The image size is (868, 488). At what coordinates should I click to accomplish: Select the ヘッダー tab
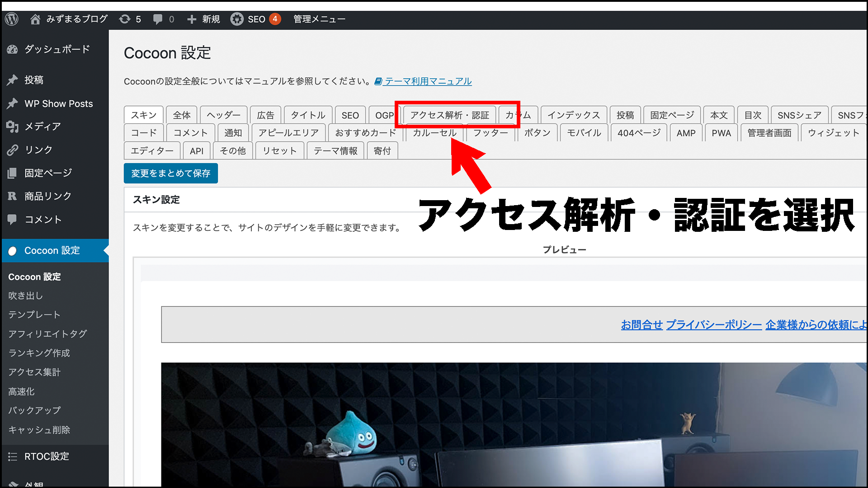224,115
